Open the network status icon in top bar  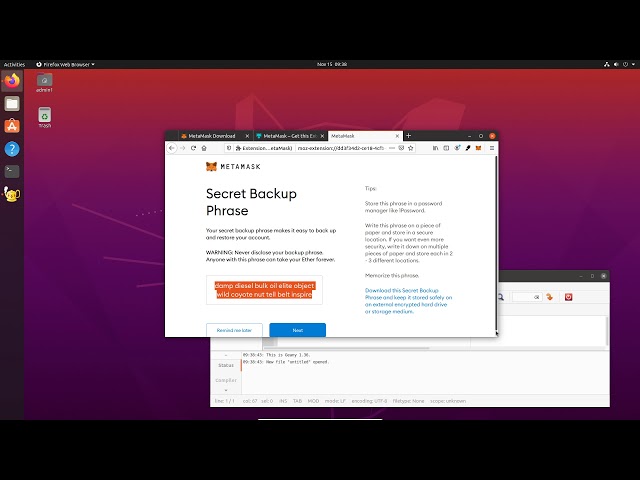(x=607, y=64)
